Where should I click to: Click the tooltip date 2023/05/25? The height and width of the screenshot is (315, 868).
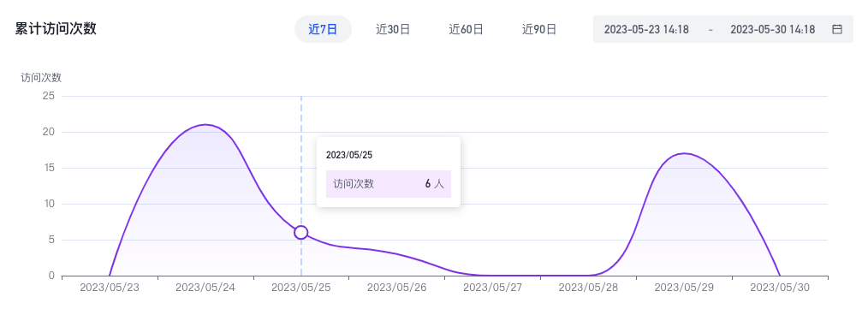click(x=349, y=155)
